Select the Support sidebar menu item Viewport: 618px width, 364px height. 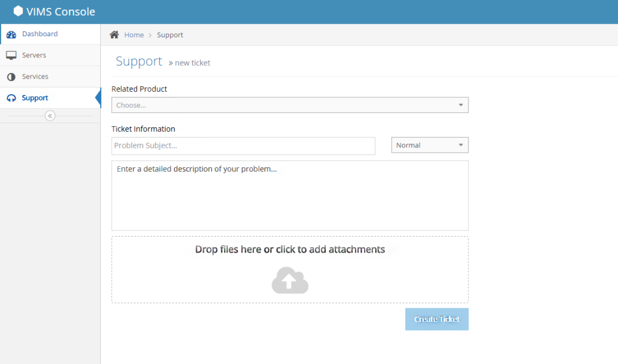[x=35, y=98]
